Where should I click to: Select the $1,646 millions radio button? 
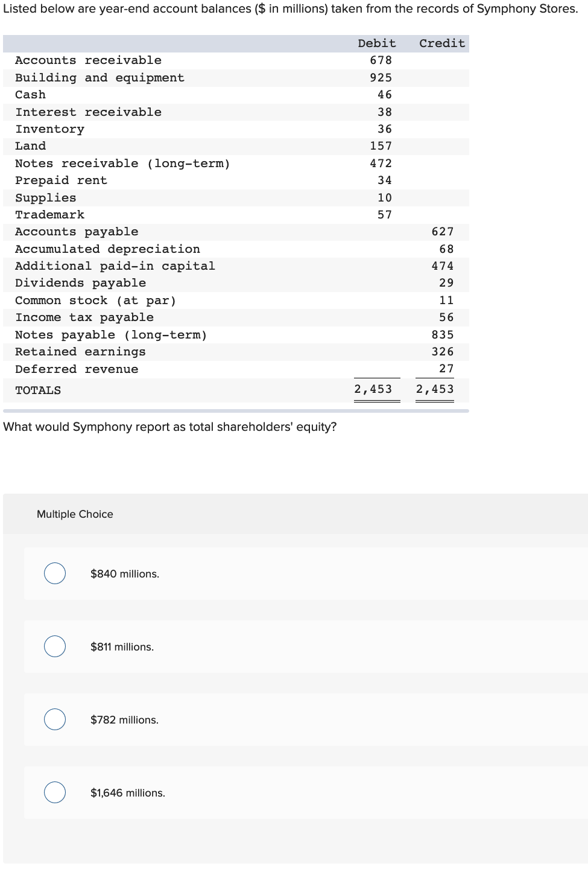point(54,792)
